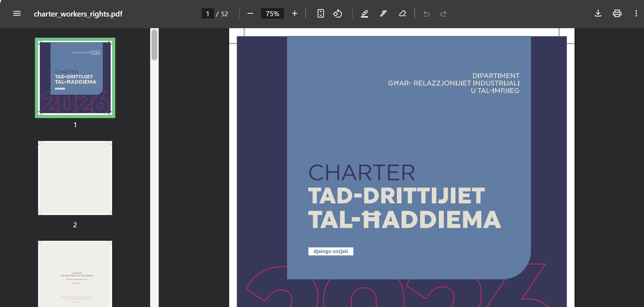Rotate the document counterclockwise
Viewport: 644px width, 307px height.
point(338,14)
